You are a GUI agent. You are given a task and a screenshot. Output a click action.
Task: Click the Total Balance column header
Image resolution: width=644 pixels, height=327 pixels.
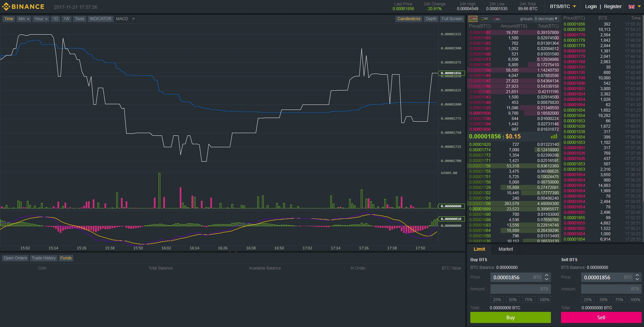click(x=161, y=268)
